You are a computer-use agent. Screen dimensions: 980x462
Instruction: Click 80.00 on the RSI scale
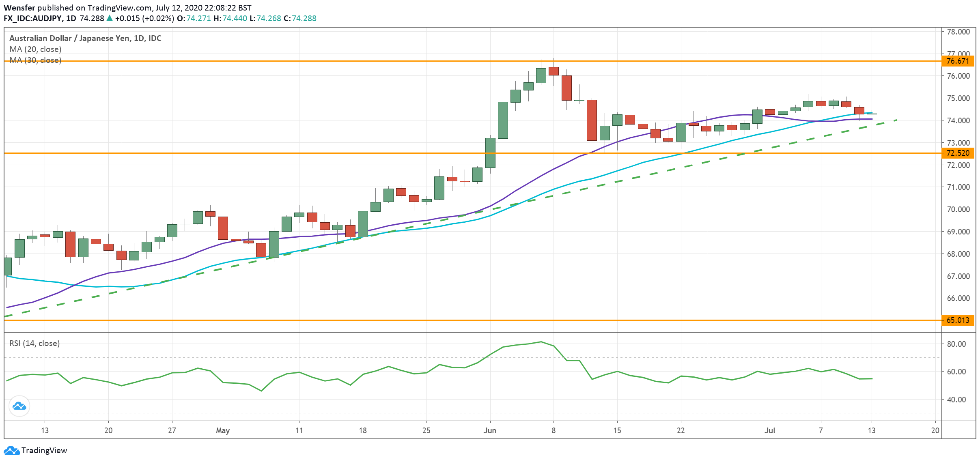tap(956, 344)
